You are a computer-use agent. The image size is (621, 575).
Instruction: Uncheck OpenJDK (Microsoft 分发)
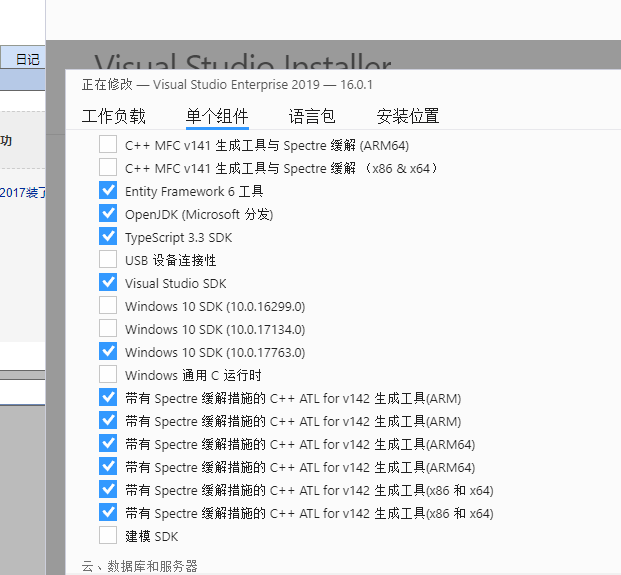point(108,213)
